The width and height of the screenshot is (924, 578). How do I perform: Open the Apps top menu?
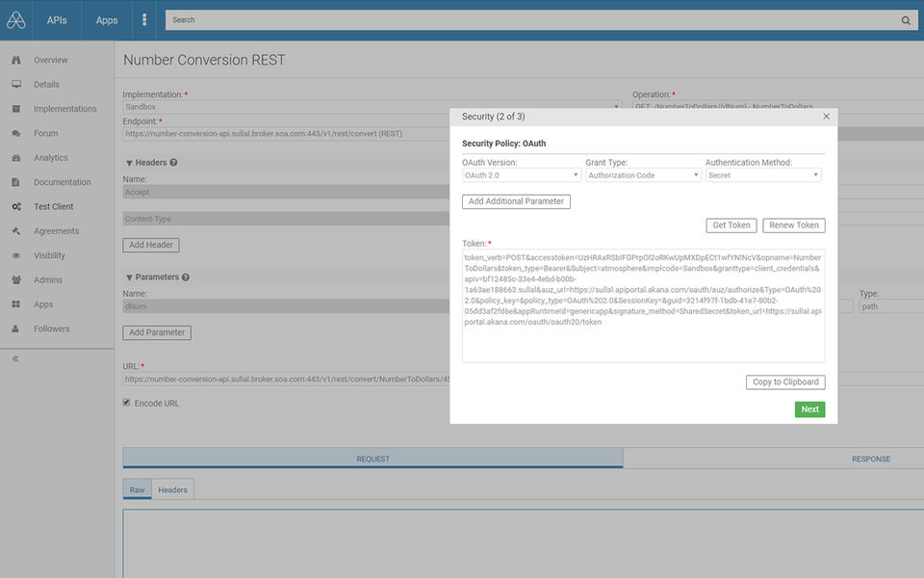107,20
